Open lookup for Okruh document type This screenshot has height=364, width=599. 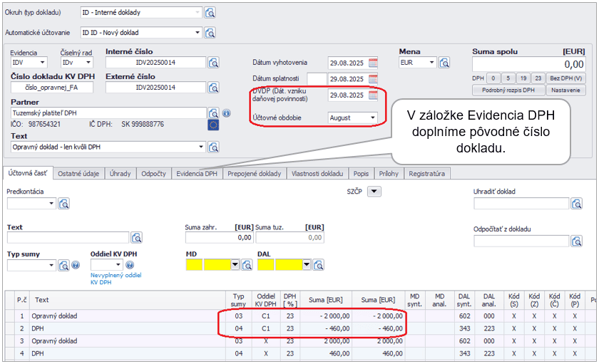click(210, 13)
